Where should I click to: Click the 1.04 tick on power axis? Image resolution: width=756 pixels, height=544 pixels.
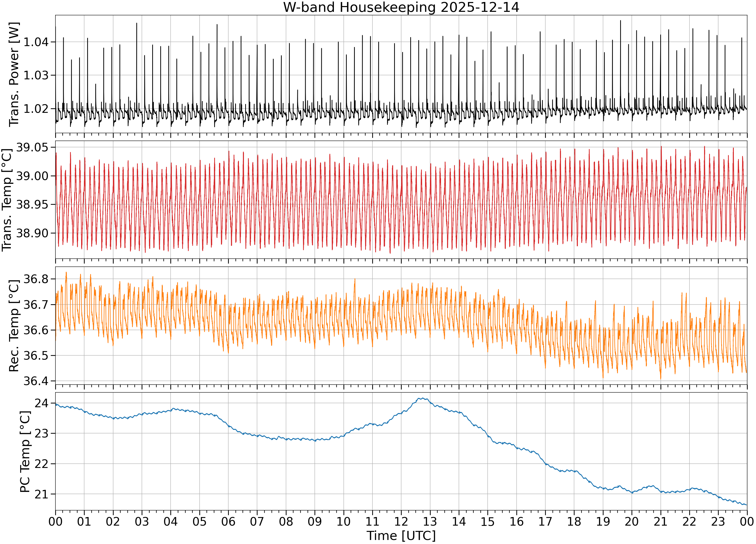click(x=36, y=42)
